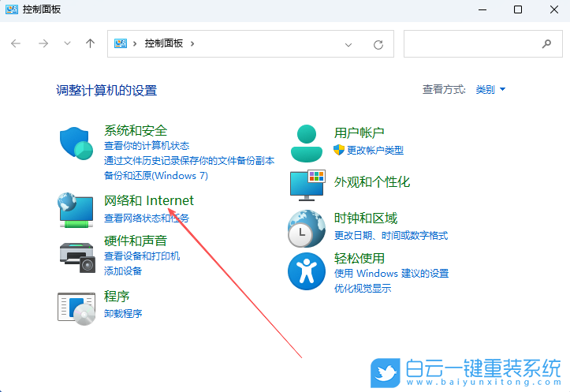
Task: Click the Clock and Region globe icon
Action: coord(307,229)
